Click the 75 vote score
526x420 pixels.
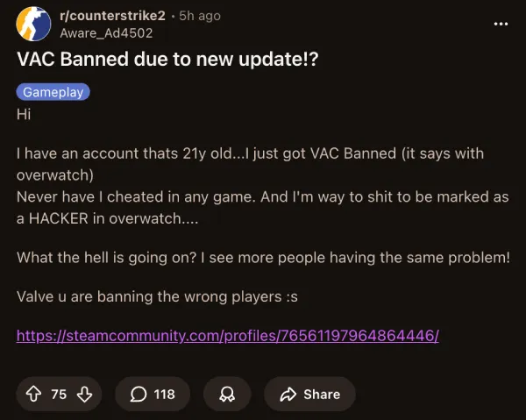[59, 395]
